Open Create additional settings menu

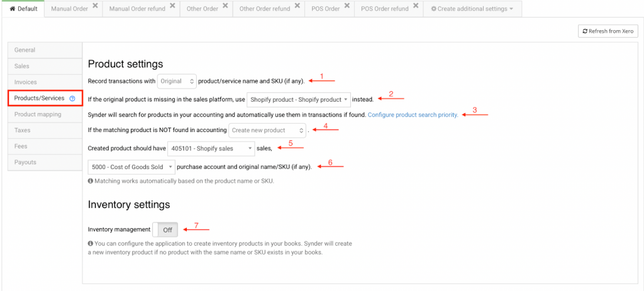(x=472, y=9)
